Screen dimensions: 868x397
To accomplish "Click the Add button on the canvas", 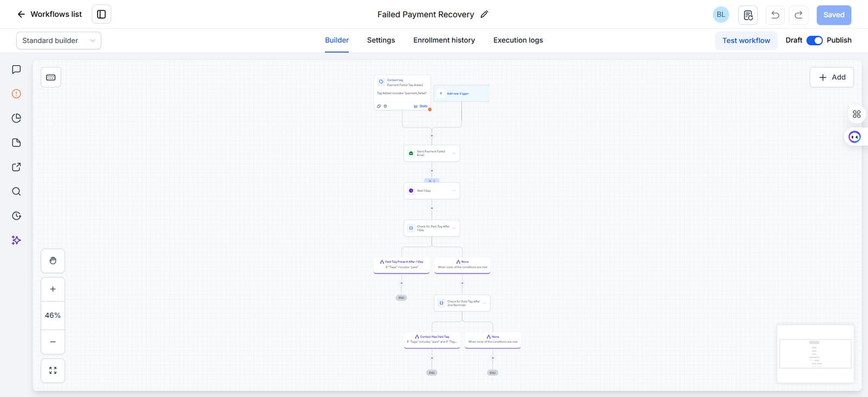I will click(832, 77).
